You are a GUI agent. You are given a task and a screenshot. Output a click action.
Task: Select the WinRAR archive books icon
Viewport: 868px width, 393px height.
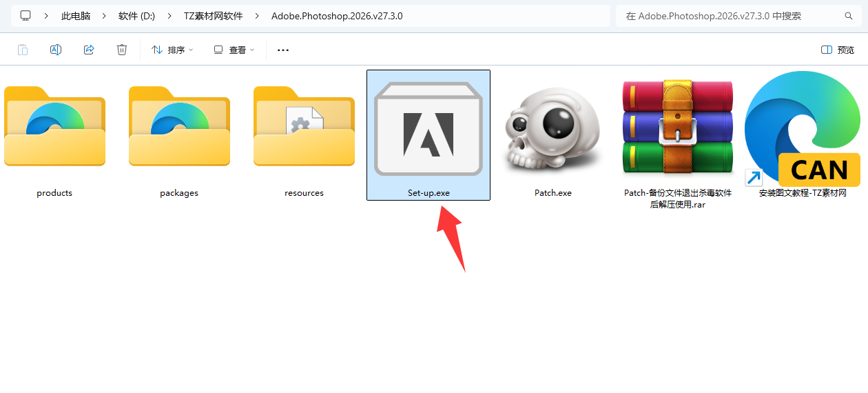coord(678,127)
